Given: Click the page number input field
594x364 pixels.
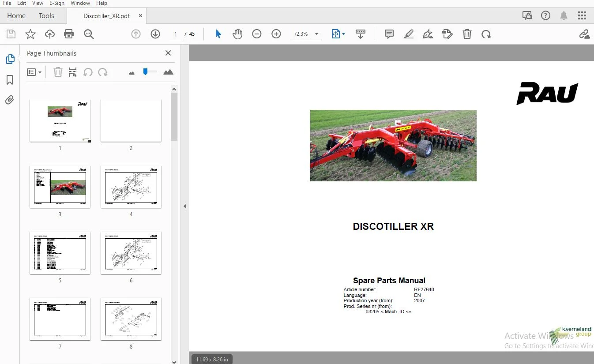Looking at the screenshot, I should [176, 34].
